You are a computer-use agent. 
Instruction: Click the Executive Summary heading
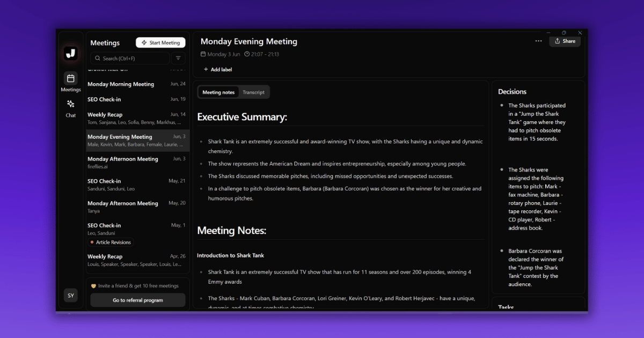pos(242,117)
